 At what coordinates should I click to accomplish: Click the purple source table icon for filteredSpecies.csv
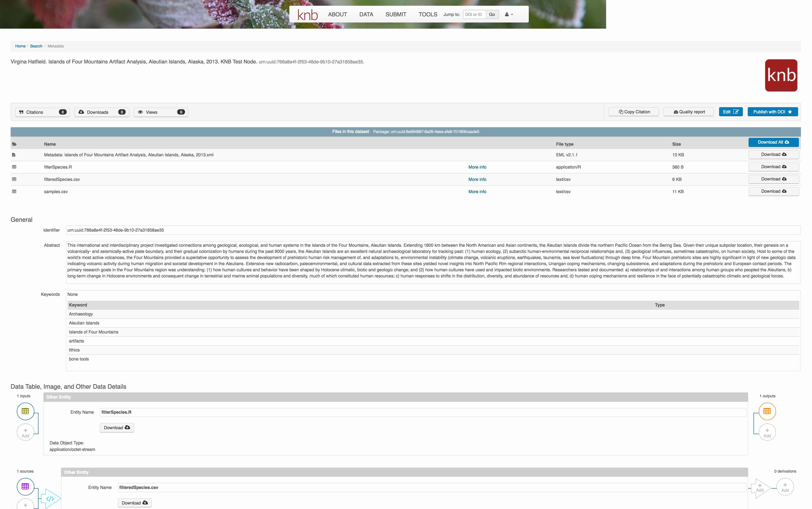(x=25, y=487)
